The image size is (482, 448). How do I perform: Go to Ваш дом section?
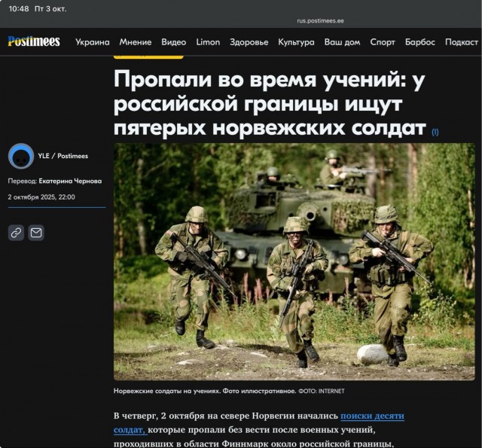(342, 42)
